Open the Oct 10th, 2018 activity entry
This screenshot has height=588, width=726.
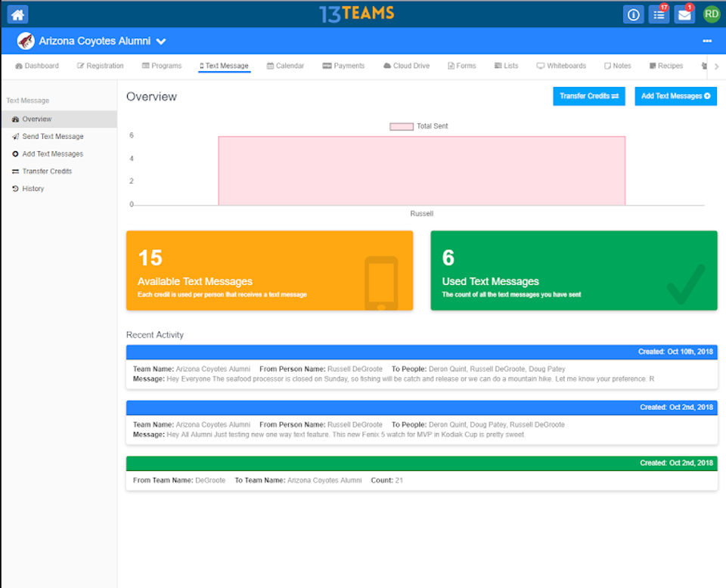[x=422, y=367]
